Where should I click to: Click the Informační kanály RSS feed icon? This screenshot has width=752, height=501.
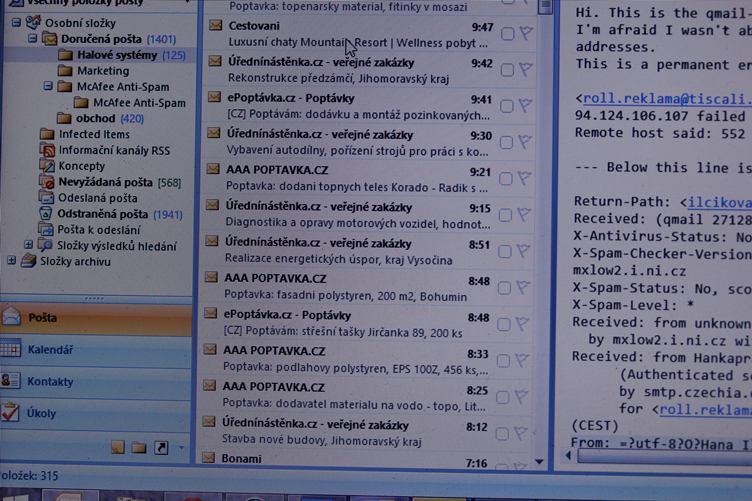click(47, 150)
